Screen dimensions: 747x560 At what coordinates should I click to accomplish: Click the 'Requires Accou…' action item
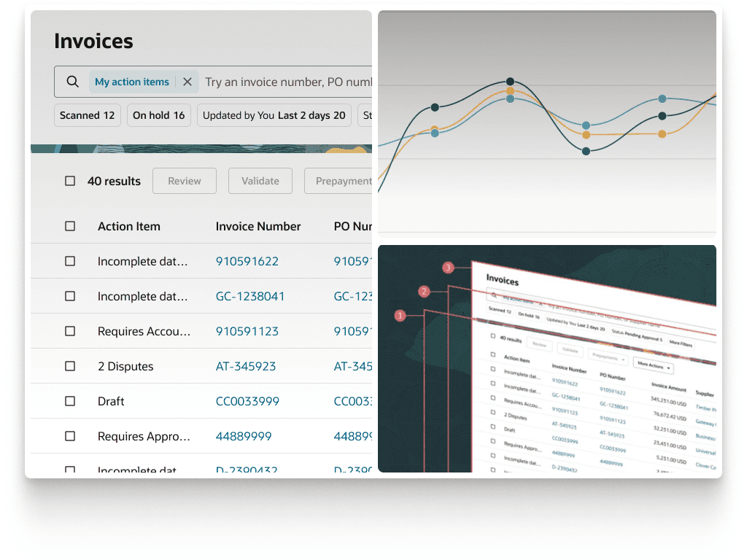(x=144, y=331)
